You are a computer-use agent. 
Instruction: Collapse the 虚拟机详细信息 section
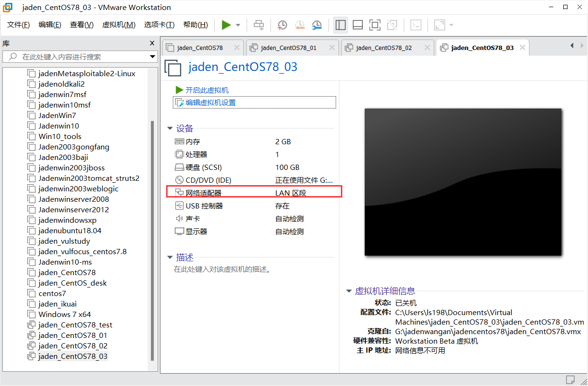click(x=349, y=291)
